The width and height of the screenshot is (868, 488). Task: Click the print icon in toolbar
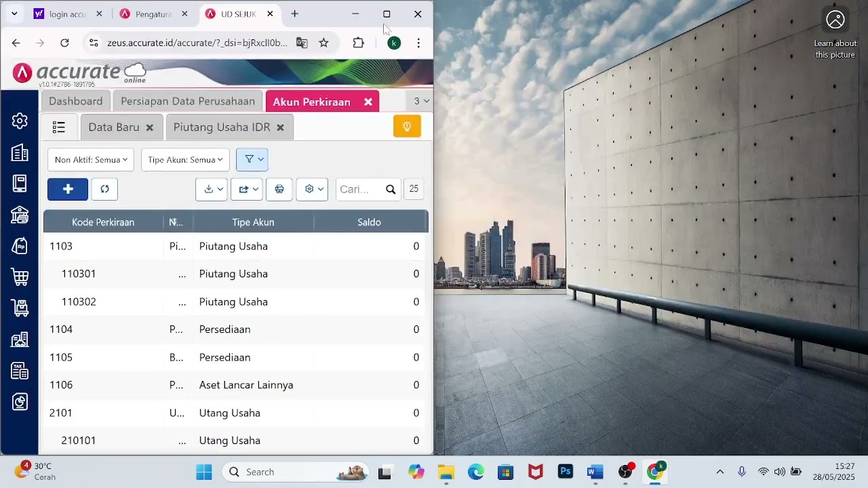[279, 189]
